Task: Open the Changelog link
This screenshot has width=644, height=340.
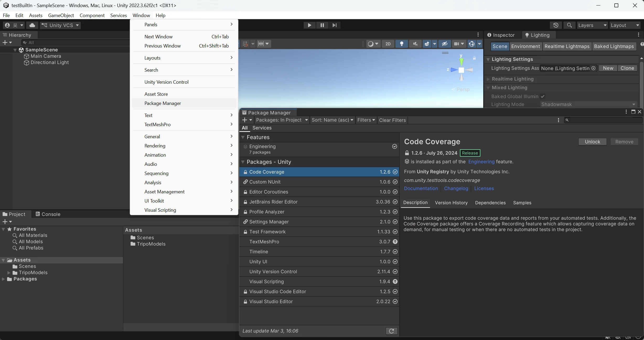Action: click(456, 188)
